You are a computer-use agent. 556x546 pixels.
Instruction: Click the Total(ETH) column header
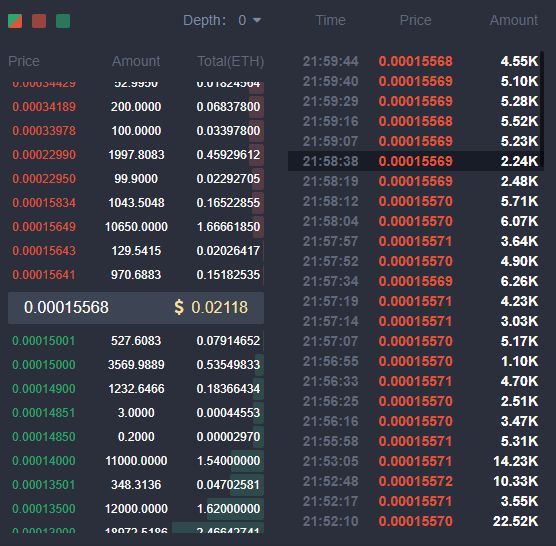pyautogui.click(x=230, y=61)
